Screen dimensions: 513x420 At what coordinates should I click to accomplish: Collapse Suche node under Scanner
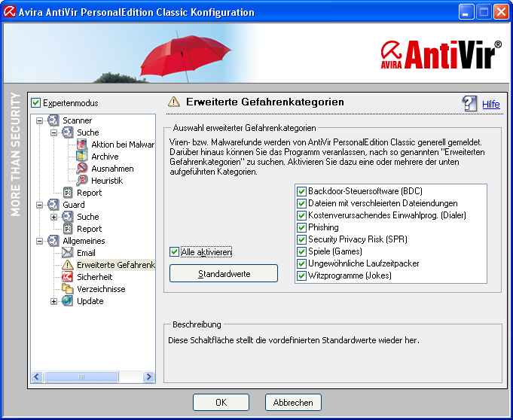point(53,132)
